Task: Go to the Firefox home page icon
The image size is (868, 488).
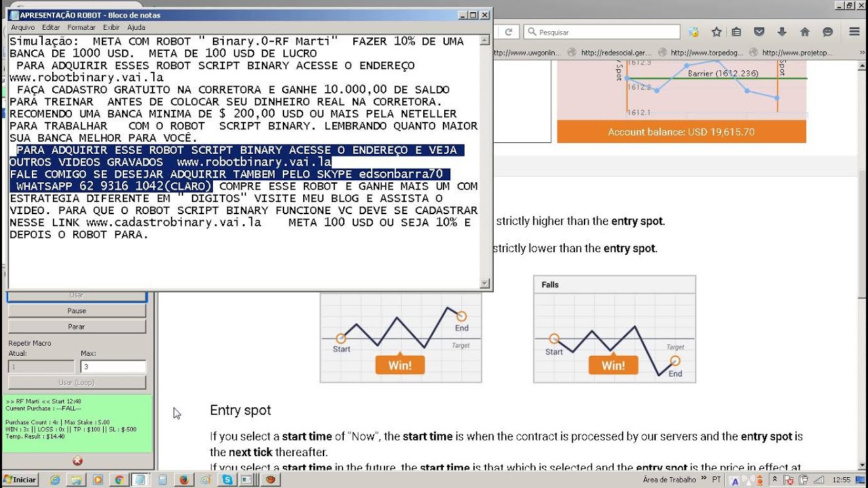Action: point(805,32)
